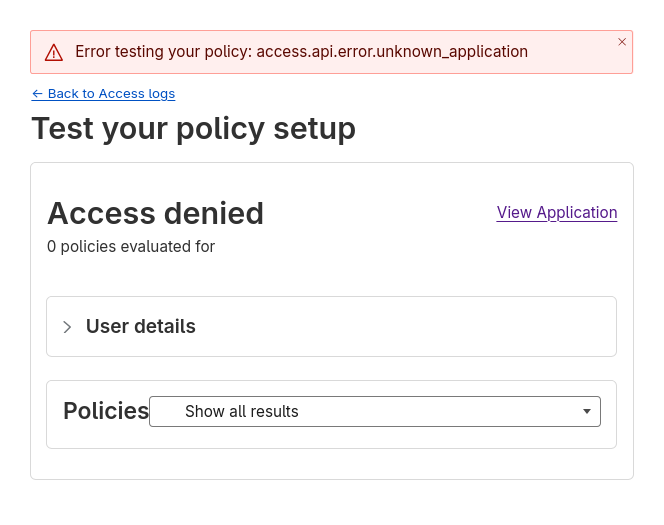Viewport: 664px width, 525px height.
Task: Click the caret arrow on the results filter
Action: (587, 412)
